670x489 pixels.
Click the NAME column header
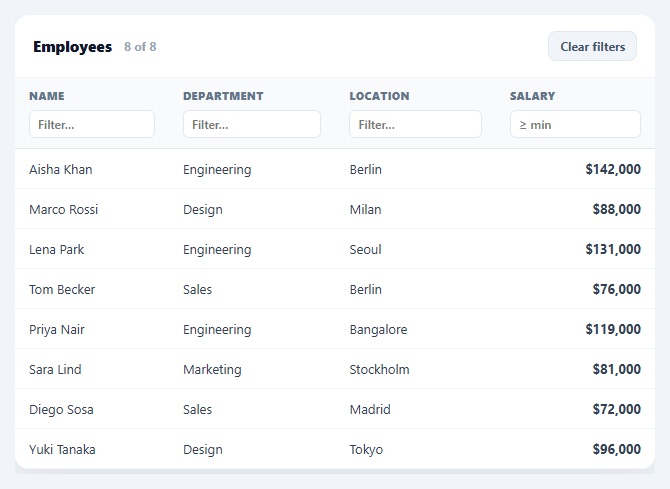[47, 96]
